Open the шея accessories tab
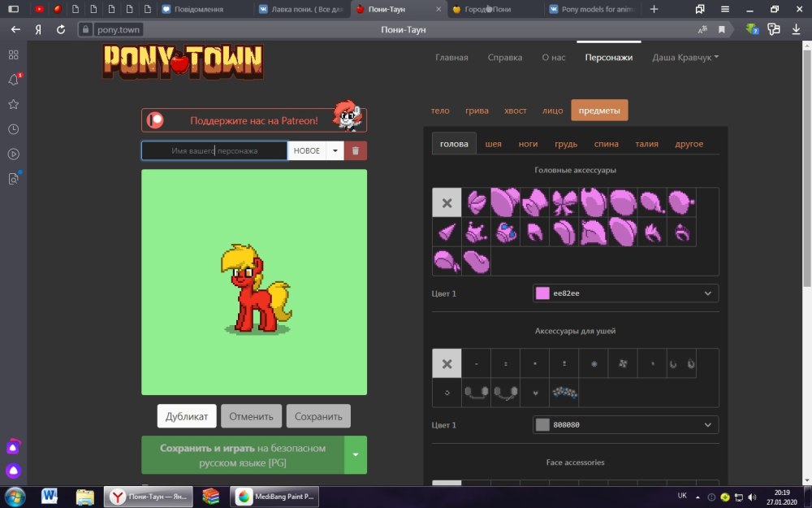 494,144
